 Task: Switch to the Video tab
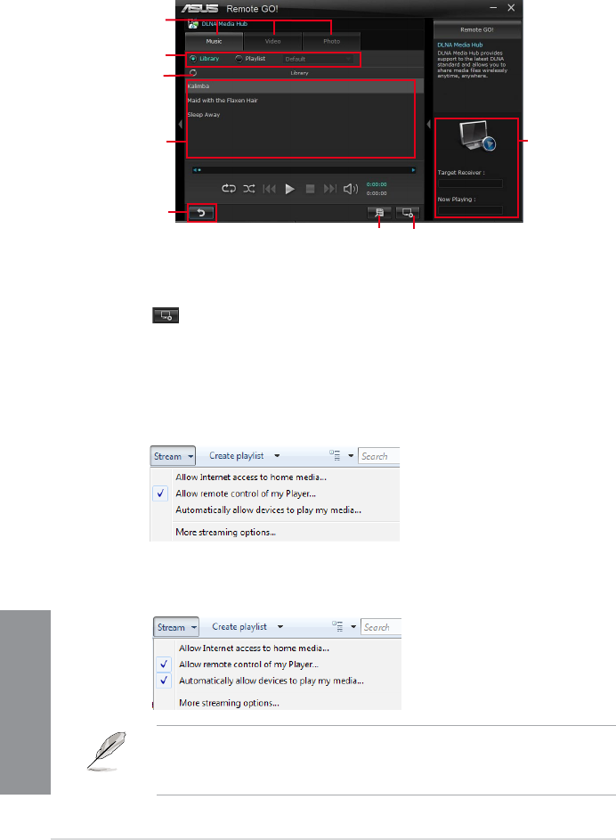point(273,41)
